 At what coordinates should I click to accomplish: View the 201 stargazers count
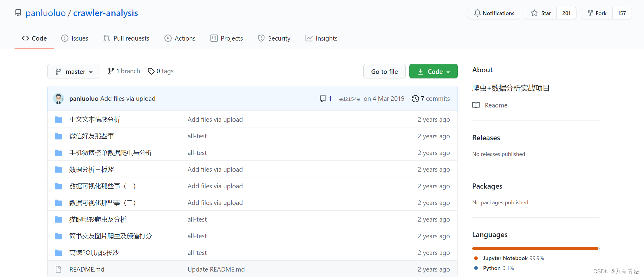[x=566, y=13]
